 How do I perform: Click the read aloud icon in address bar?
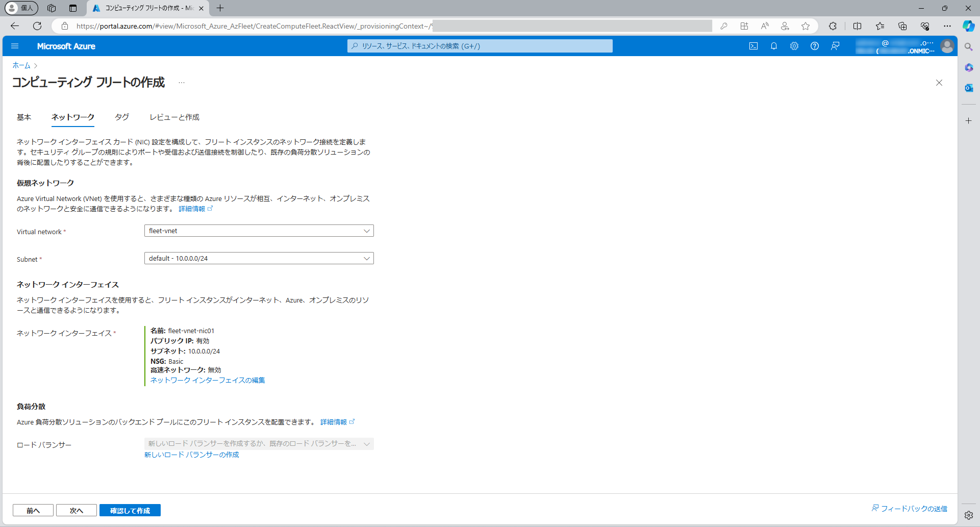coord(765,26)
